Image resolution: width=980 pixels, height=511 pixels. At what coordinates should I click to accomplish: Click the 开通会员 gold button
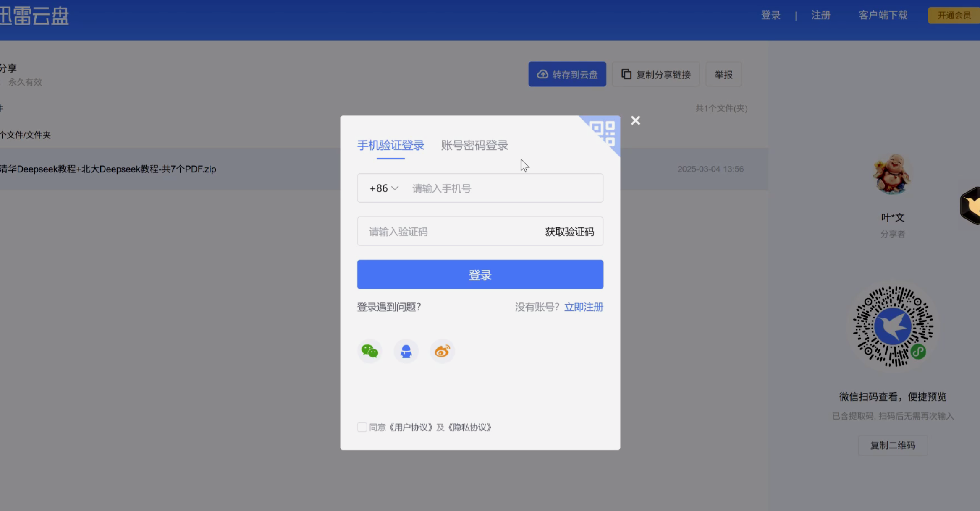[x=954, y=15]
